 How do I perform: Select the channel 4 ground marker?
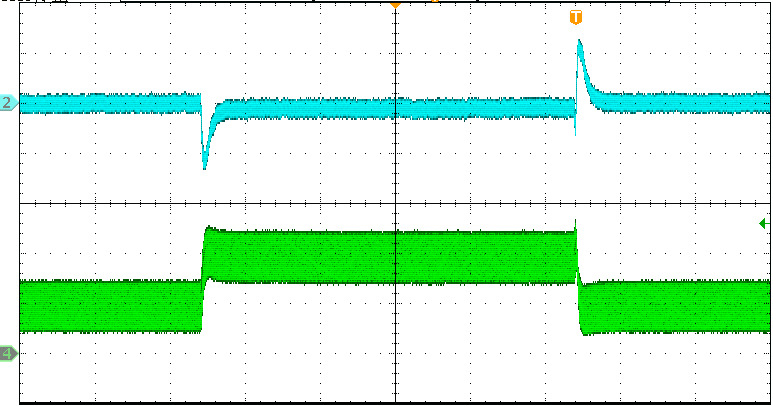coord(8,353)
